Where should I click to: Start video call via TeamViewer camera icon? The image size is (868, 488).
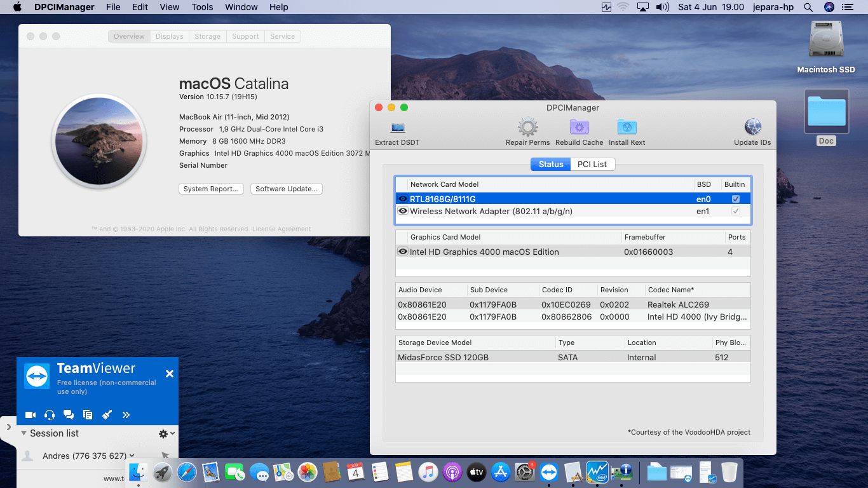tap(30, 415)
